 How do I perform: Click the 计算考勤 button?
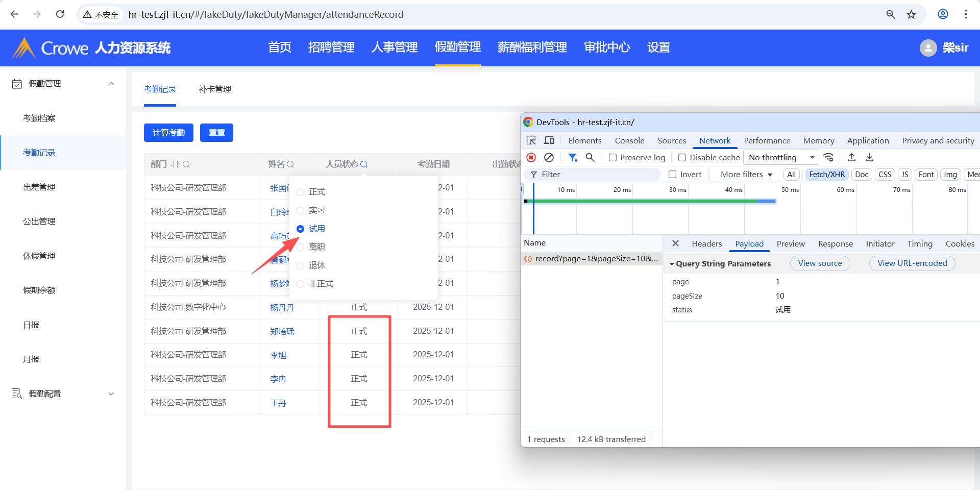tap(168, 133)
